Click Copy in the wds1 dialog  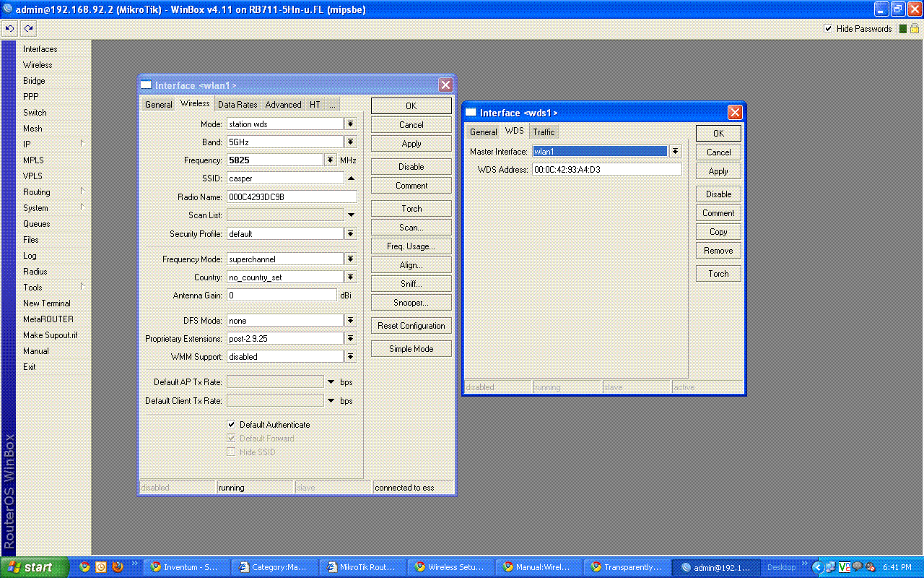pyautogui.click(x=718, y=232)
